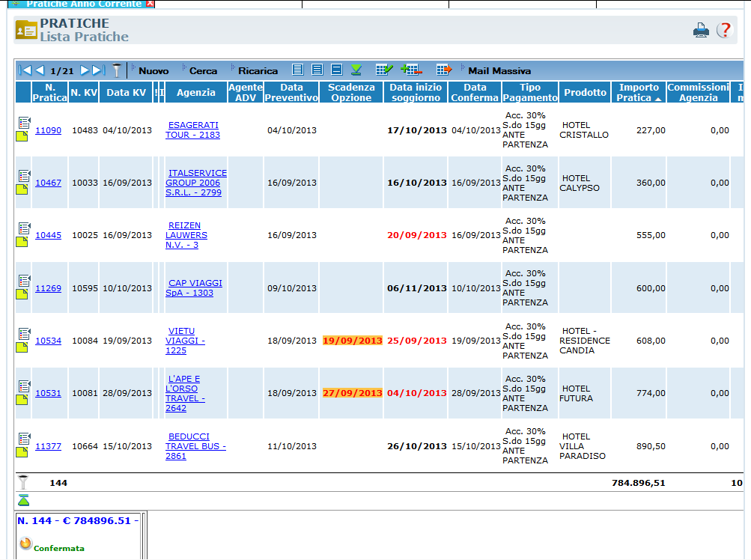The image size is (751, 560).
Task: Click details list icon for pratica 11377
Action: [x=24, y=438]
